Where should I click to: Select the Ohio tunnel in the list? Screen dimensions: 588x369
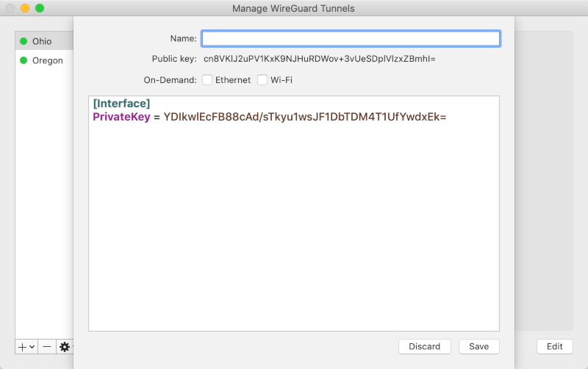click(x=44, y=41)
